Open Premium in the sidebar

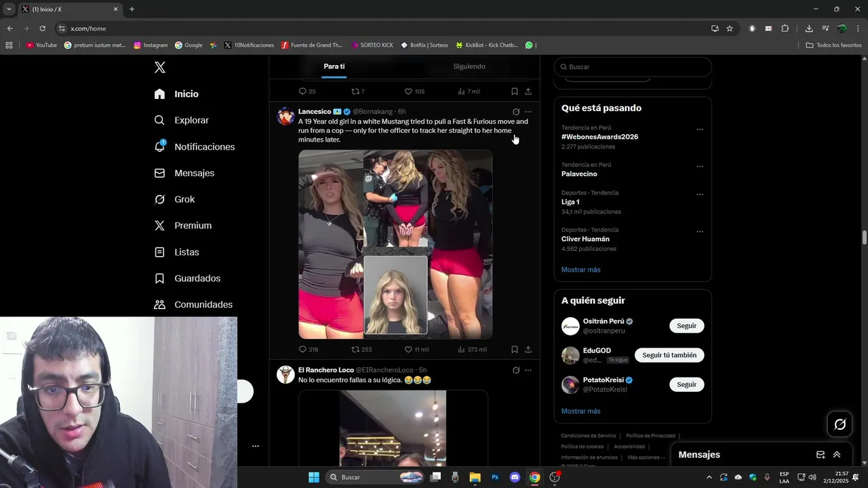pyautogui.click(x=182, y=226)
